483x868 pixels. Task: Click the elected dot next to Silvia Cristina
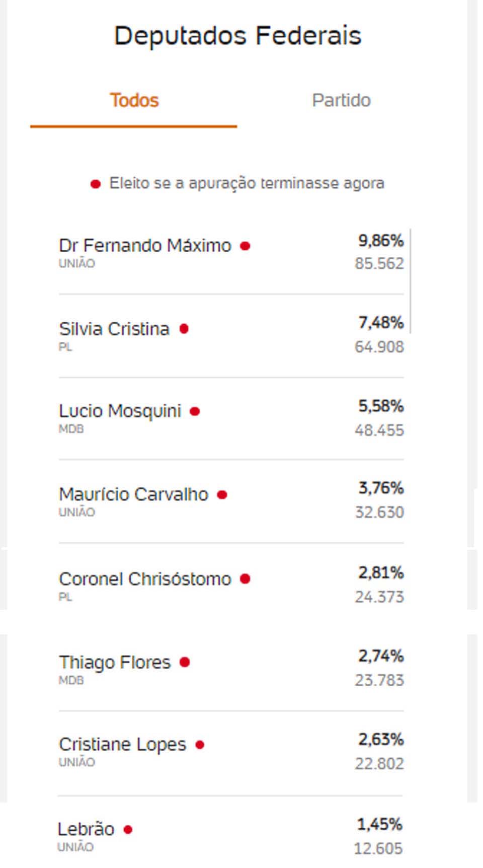pos(184,329)
